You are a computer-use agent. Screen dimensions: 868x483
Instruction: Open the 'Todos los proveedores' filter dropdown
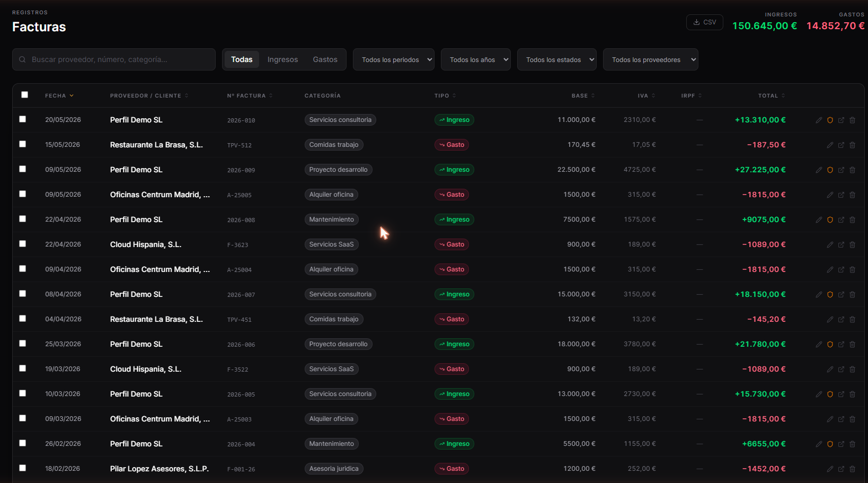point(650,59)
